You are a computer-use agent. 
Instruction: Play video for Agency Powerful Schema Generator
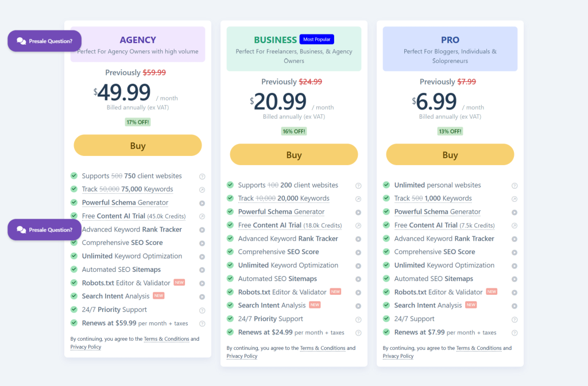202,203
